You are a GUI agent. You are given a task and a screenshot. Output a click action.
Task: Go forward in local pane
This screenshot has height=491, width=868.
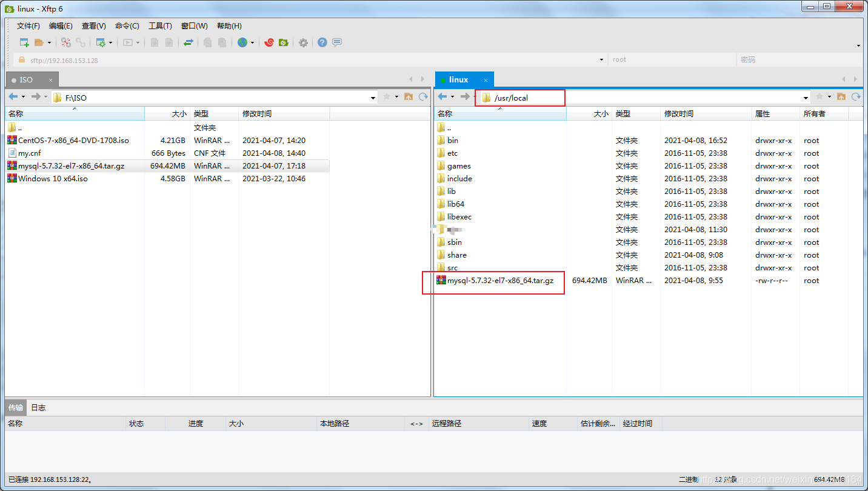36,97
